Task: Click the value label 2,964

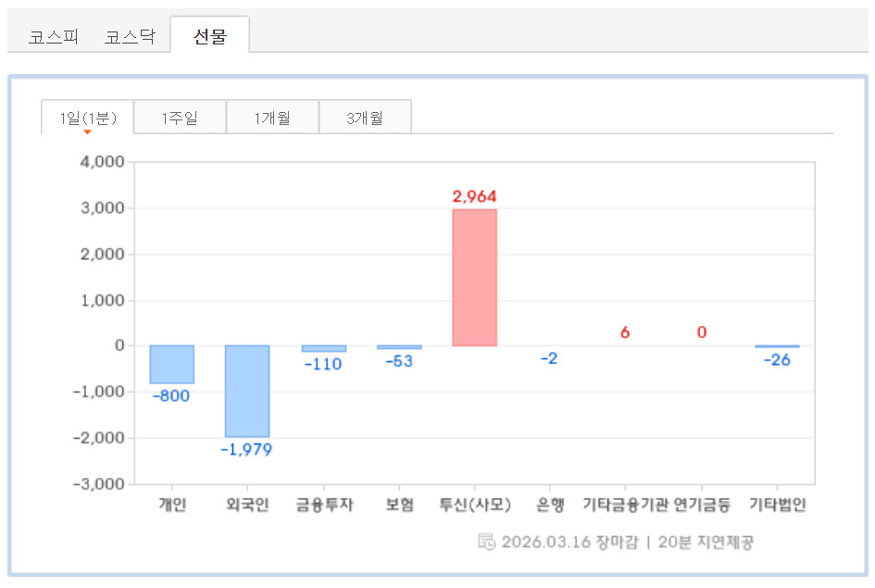Action: tap(474, 196)
